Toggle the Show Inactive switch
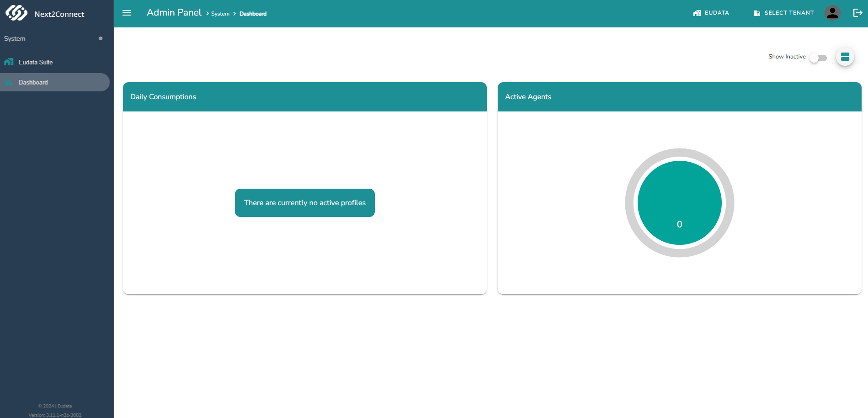Screen dimensions: 868x418 coord(818,58)
